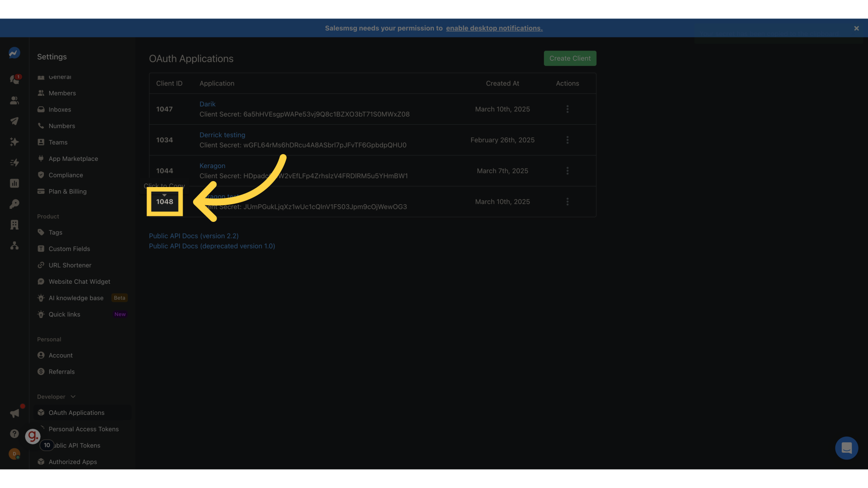Open the building organization icon
Viewport: 868px width, 488px height.
tap(14, 225)
